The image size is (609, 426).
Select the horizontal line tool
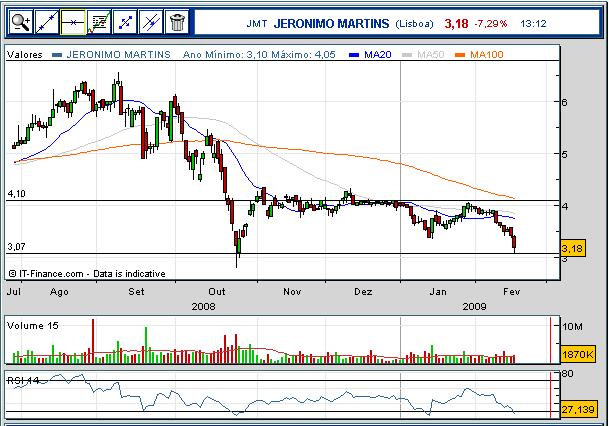tap(73, 22)
